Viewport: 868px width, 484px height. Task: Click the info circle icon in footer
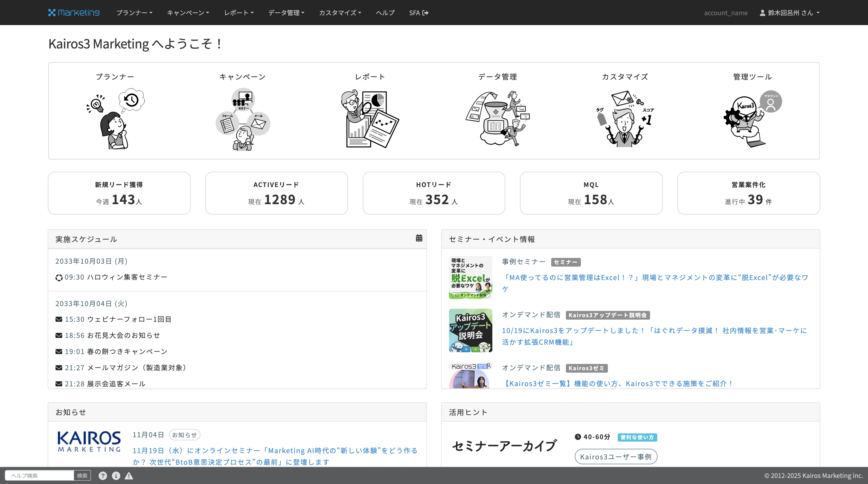coord(116,475)
